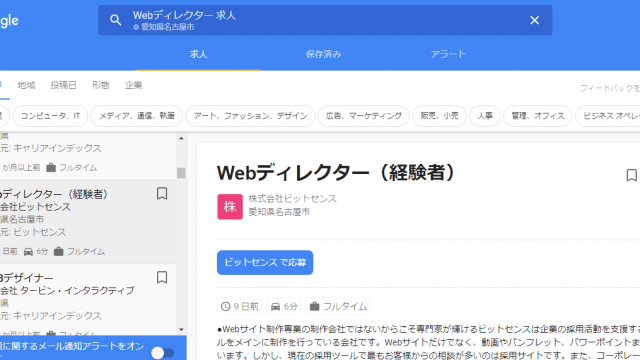Click the Webディレクター(経験者) heading
Viewport: 640px width, 360px height.
click(336, 173)
